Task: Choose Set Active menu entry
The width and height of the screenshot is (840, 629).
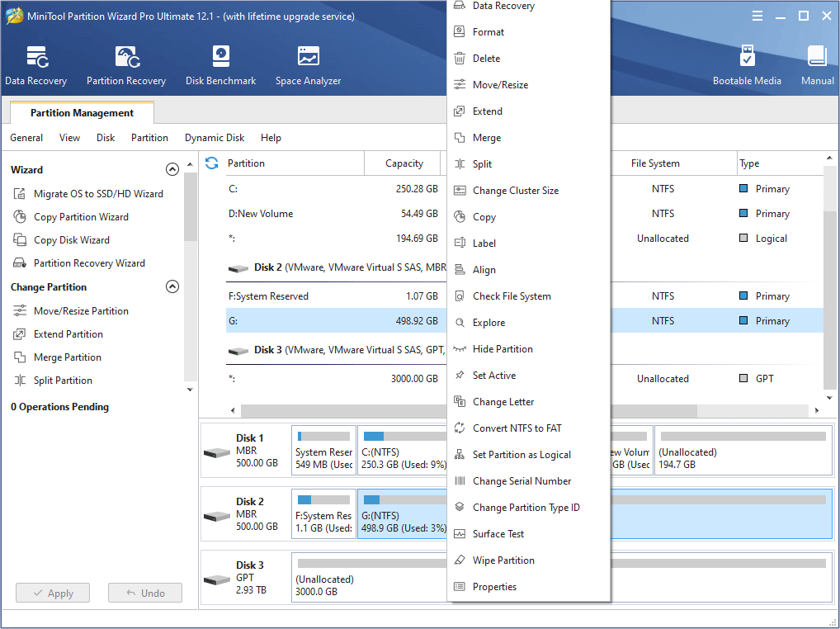Action: (528, 375)
